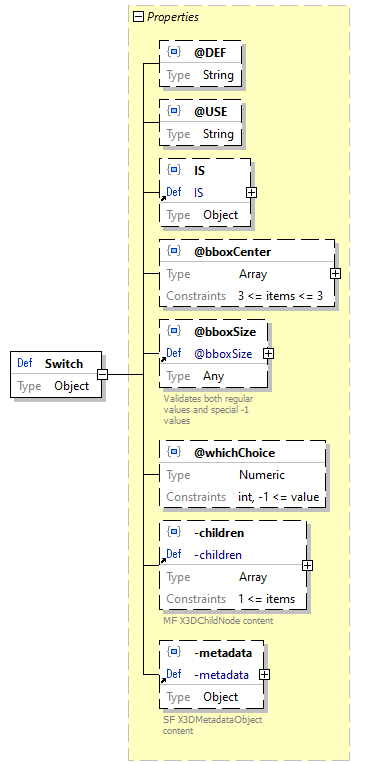
Task: Click the -metadata property icon
Action: 174,652
